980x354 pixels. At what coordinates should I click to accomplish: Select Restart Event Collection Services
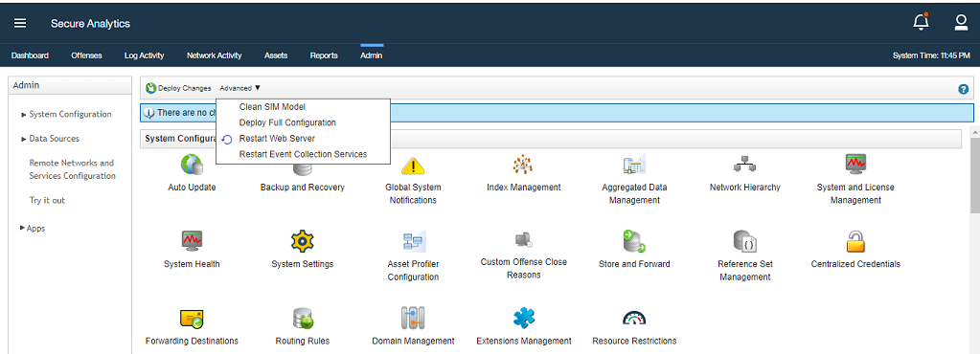[x=303, y=154]
